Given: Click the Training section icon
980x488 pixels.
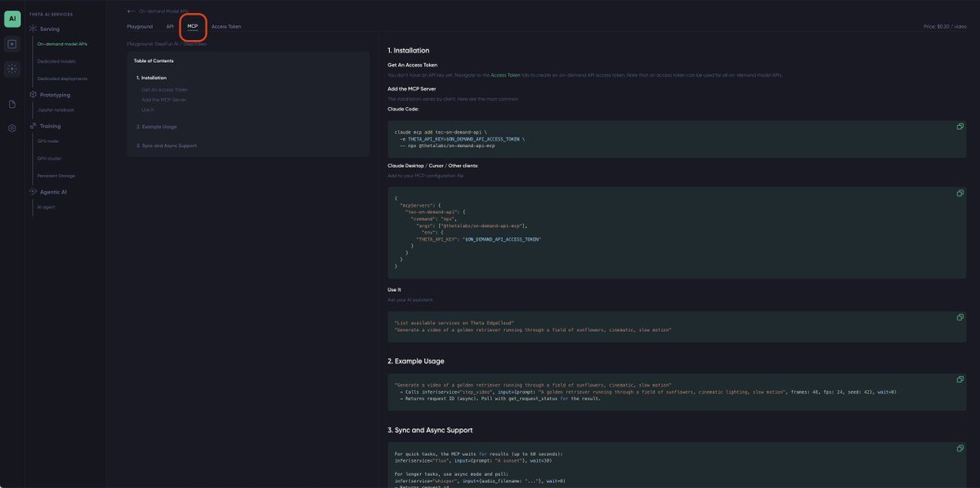Looking at the screenshot, I should click(x=34, y=126).
